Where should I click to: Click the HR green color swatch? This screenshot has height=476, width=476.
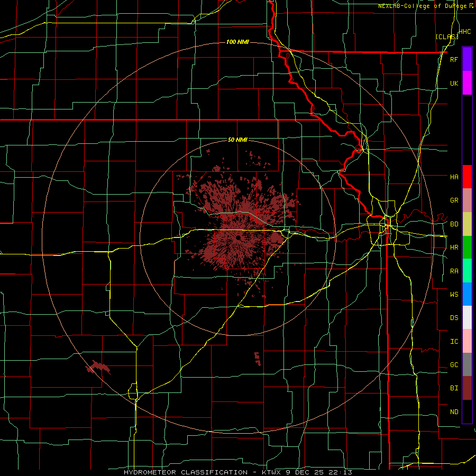pyautogui.click(x=467, y=248)
